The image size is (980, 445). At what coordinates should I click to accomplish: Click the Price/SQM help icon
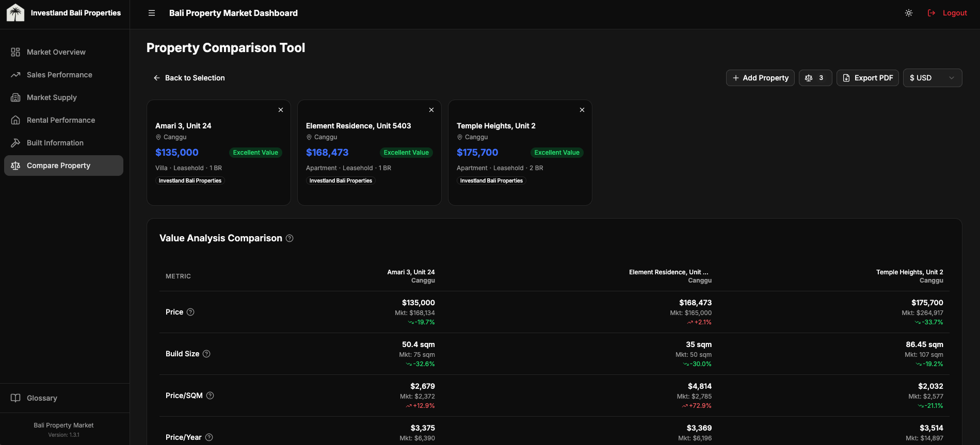pos(210,395)
